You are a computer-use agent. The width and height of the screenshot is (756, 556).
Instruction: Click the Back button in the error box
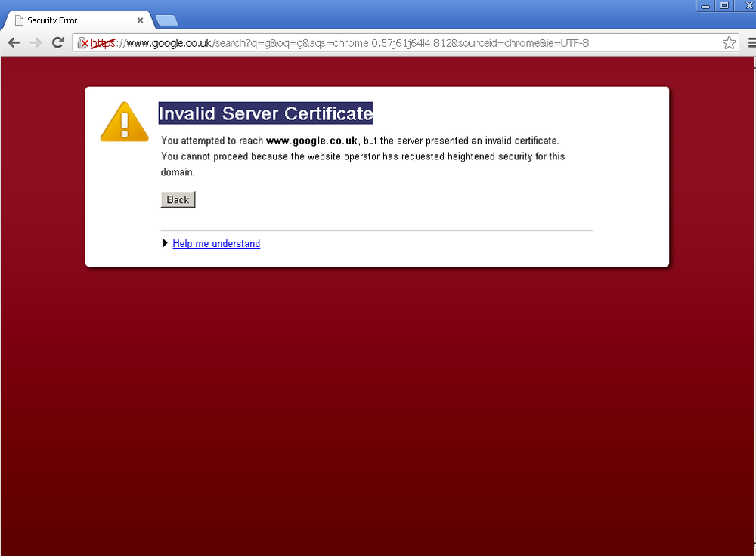coord(178,200)
